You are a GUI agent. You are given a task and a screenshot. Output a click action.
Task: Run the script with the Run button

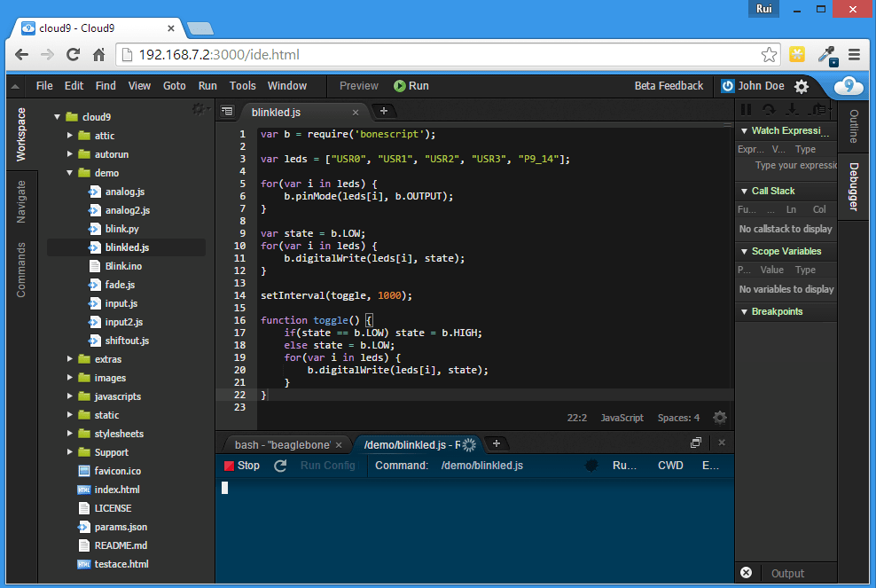coord(411,86)
